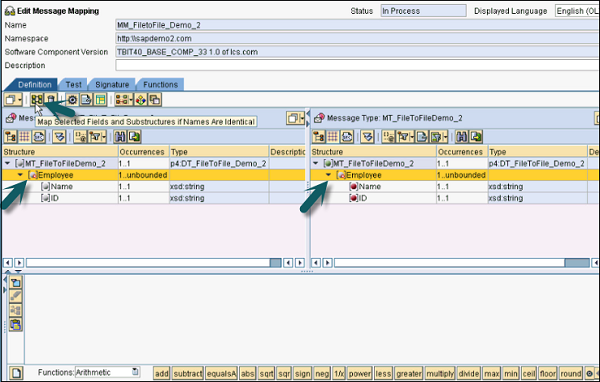
Task: Click top icon in data-flow editor side toolbar
Action: point(16,283)
